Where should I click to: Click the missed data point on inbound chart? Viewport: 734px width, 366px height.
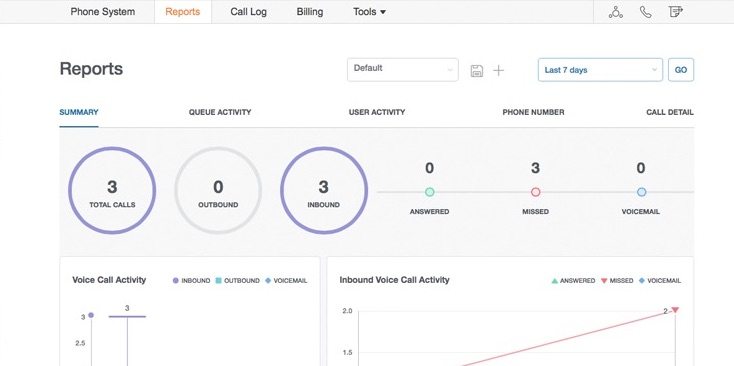(675, 310)
